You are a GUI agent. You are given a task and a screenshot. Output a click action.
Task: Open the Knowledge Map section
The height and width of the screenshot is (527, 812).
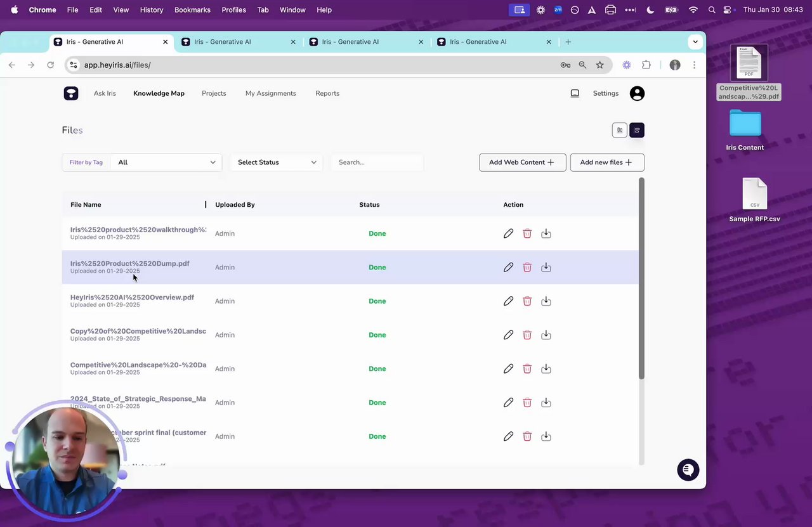159,93
